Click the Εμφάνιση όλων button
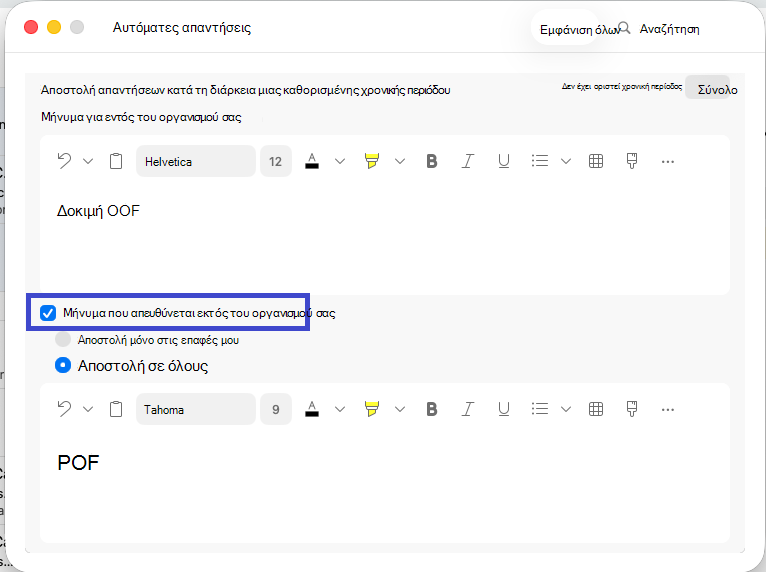 click(565, 28)
